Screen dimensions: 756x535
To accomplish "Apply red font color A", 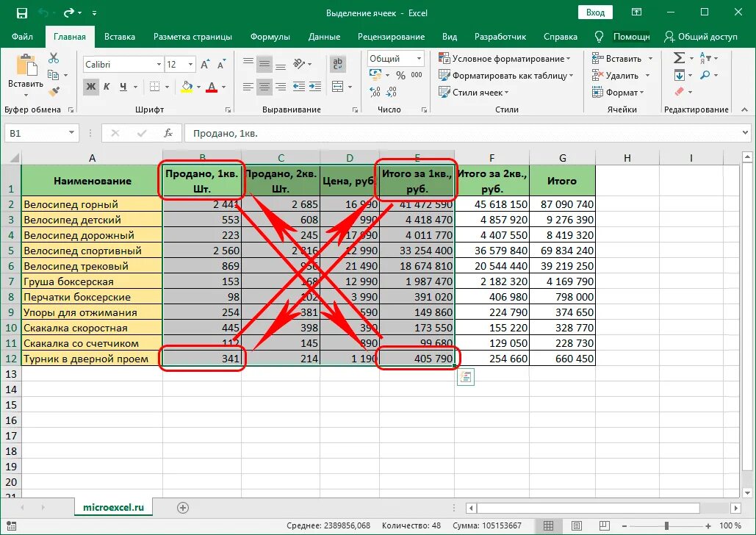I will [x=211, y=87].
